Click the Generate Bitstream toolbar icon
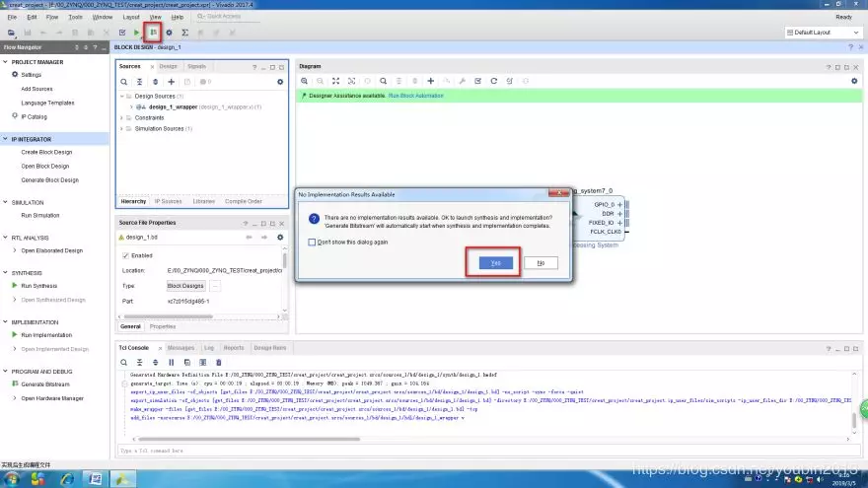Viewport: 868px width, 488px height. click(x=153, y=33)
